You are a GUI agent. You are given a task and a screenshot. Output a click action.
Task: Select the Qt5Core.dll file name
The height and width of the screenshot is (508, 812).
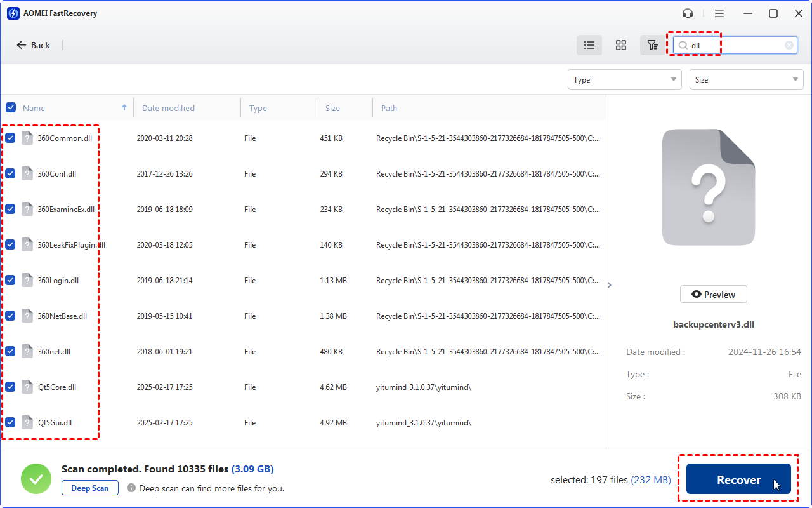point(57,387)
